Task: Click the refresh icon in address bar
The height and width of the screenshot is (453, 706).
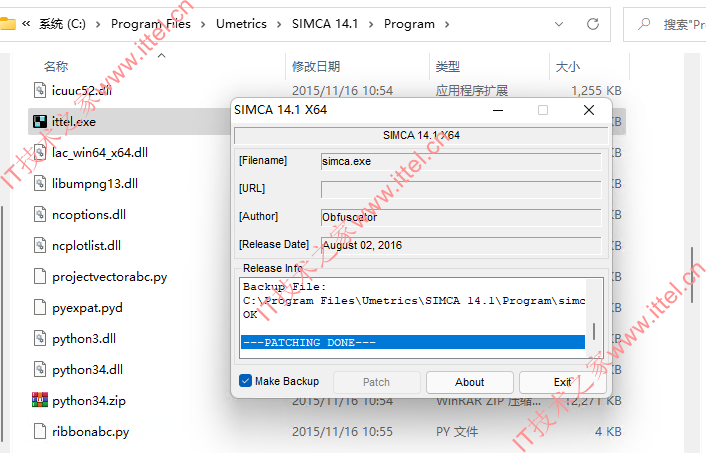Action: 593,24
